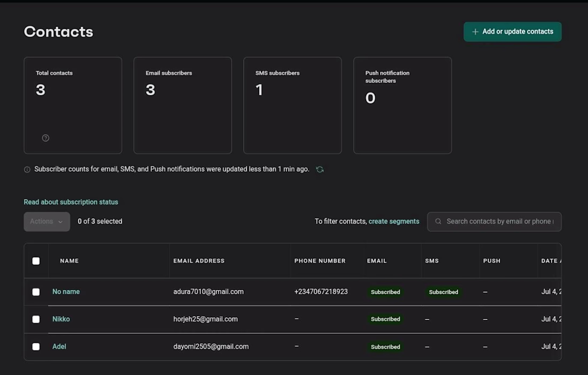This screenshot has height=375, width=588.
Task: Click the Name column header
Action: coord(69,261)
